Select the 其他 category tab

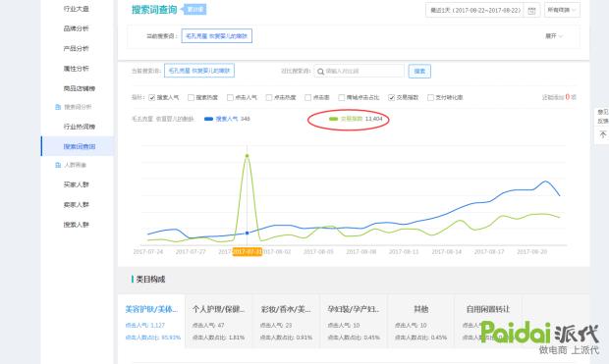(420, 322)
